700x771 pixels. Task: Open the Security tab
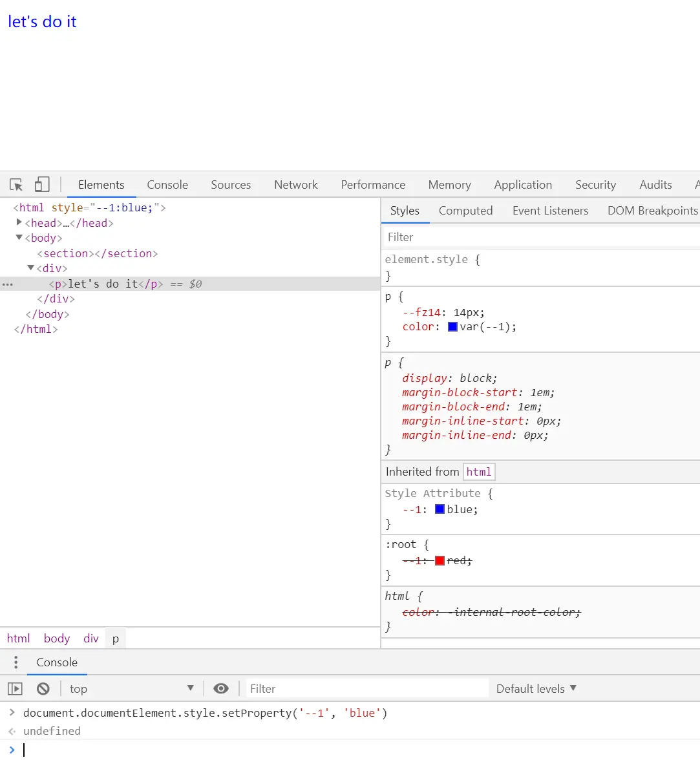[596, 185]
